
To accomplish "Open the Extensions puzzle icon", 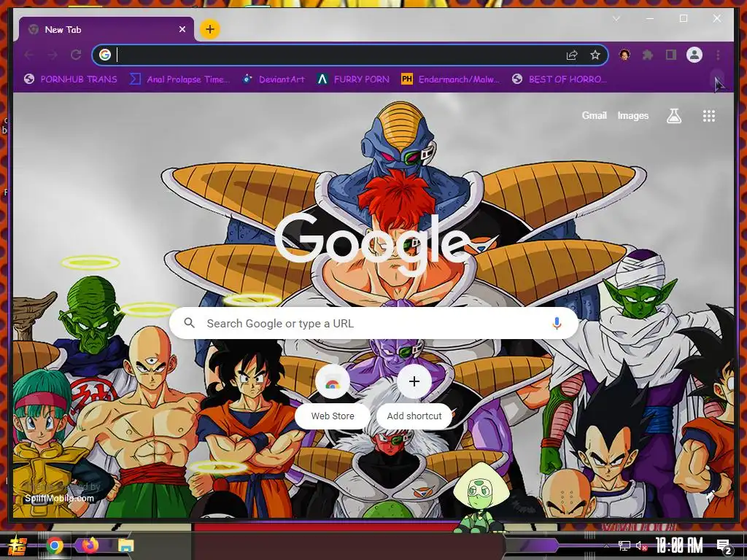I will (648, 55).
